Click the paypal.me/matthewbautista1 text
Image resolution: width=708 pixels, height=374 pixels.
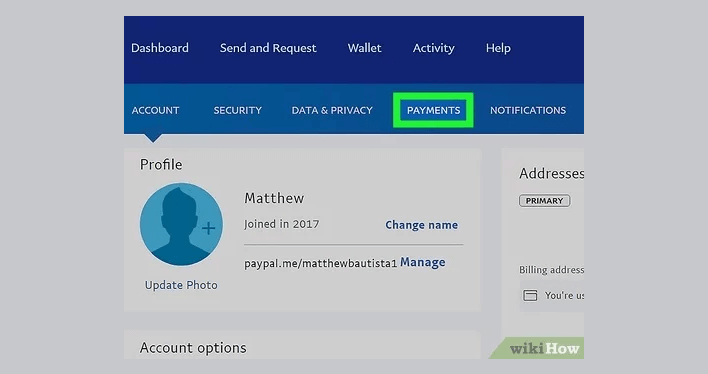tap(321, 263)
